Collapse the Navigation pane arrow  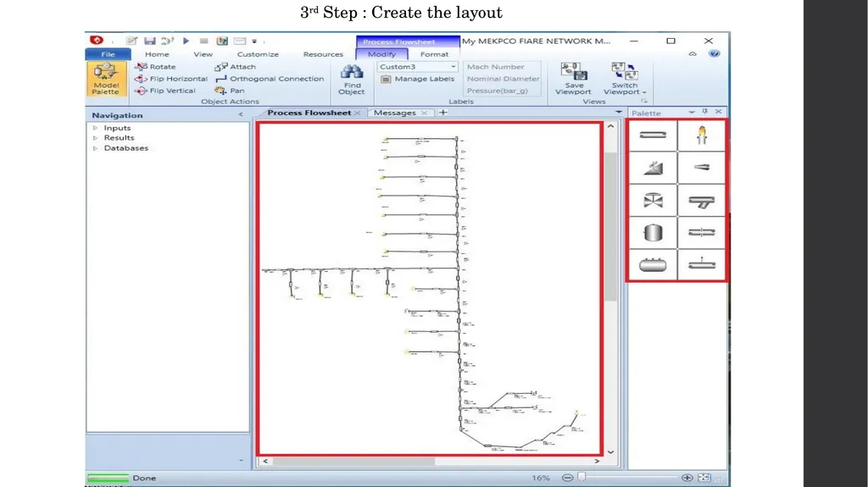pos(240,114)
